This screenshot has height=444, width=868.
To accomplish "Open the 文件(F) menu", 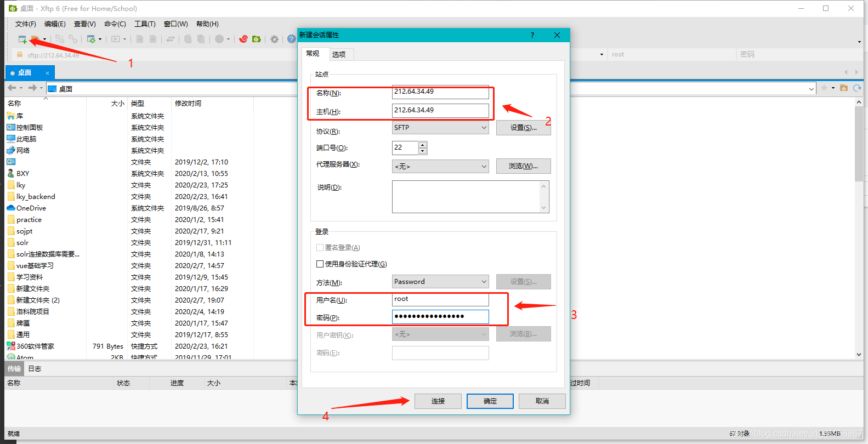I will tap(25, 24).
